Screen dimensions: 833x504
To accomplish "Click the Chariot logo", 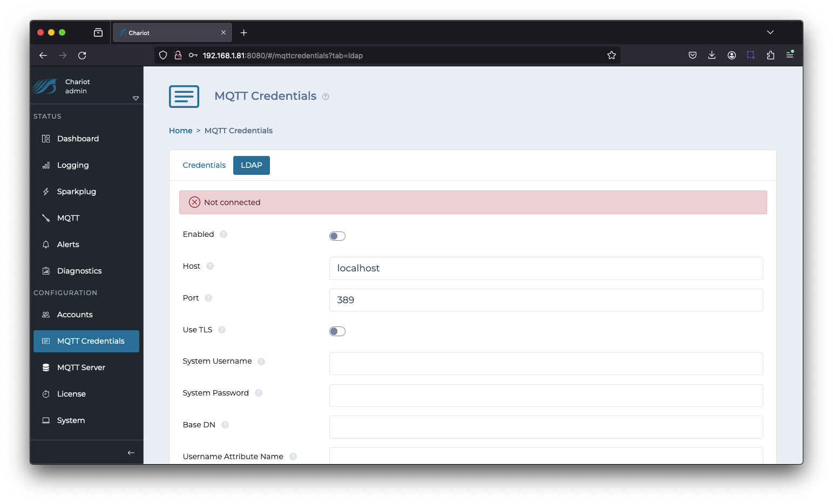I will [45, 86].
